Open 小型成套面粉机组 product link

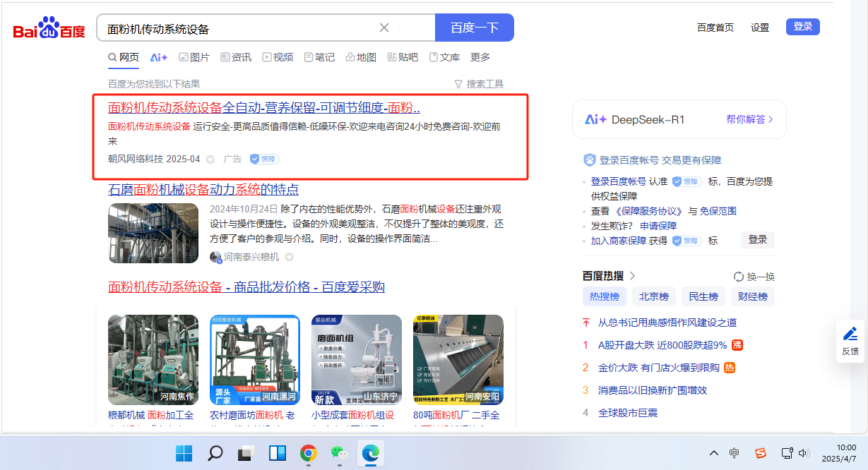[x=354, y=416]
